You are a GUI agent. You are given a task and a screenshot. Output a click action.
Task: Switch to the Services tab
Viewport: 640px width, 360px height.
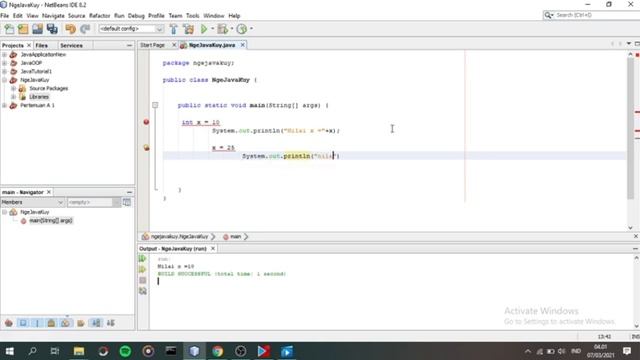coord(71,45)
